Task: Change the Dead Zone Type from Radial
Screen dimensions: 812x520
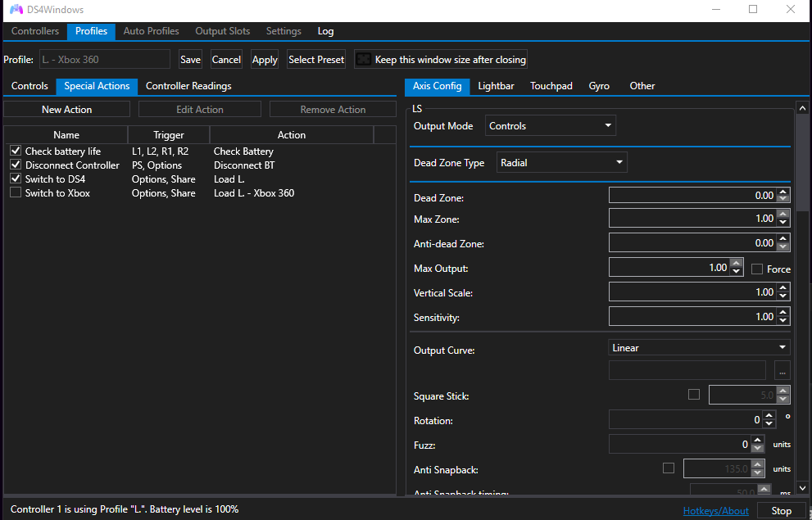Action: [561, 162]
